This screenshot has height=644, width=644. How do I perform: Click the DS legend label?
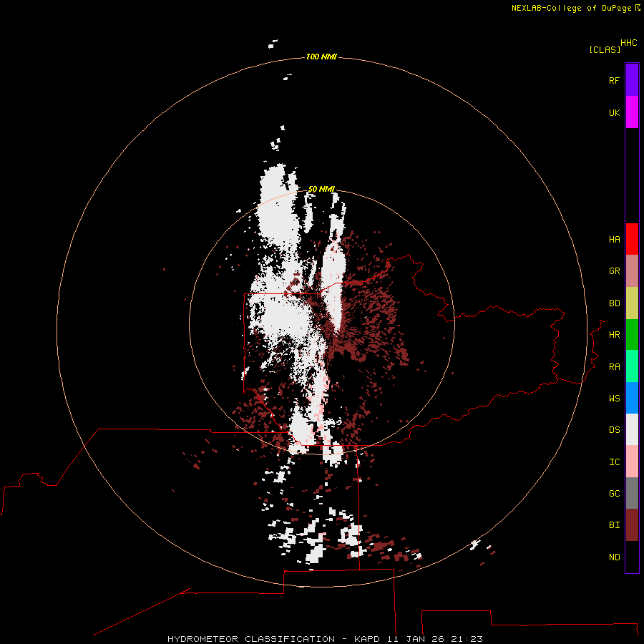coord(614,430)
